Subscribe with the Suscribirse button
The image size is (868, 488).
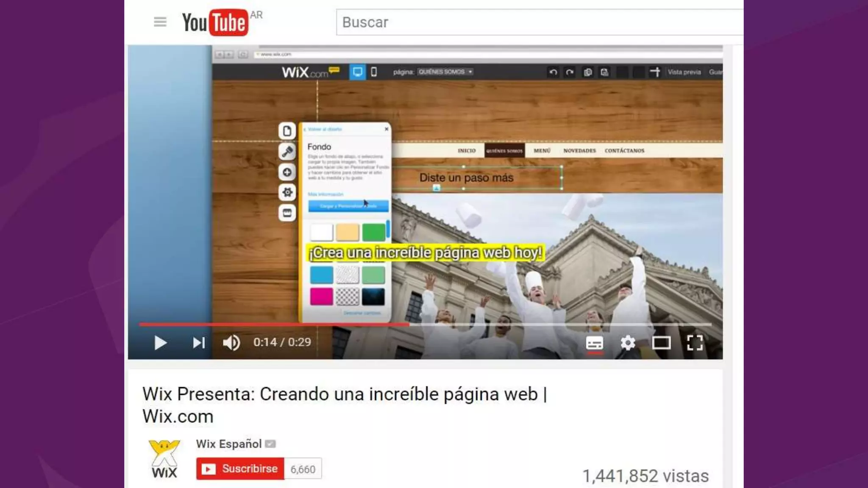[240, 469]
